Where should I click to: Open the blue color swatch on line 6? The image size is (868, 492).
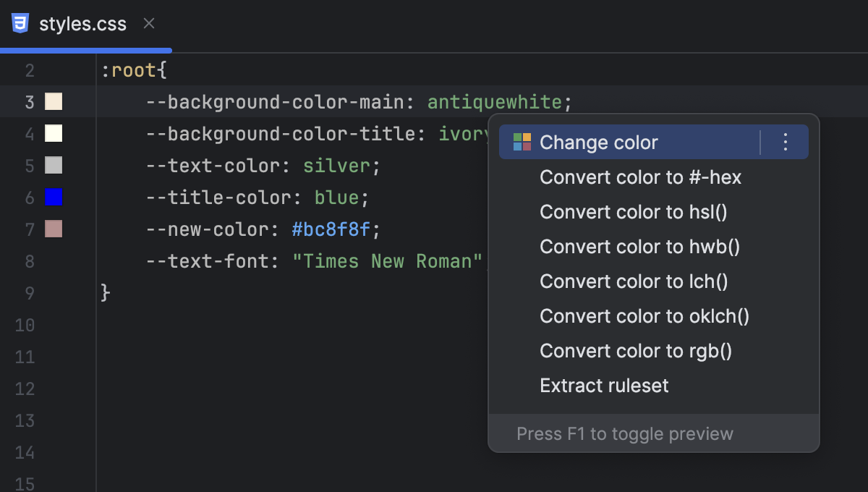pyautogui.click(x=53, y=198)
